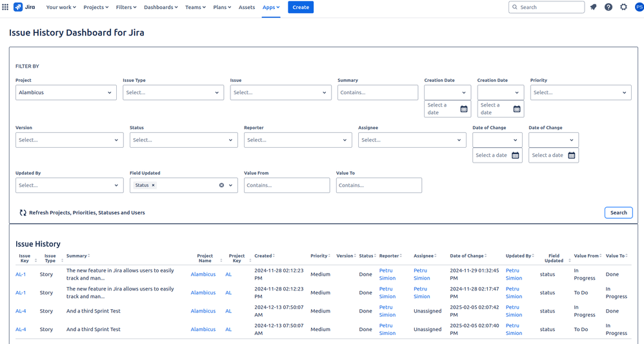Open the notifications icon
This screenshot has width=644, height=344.
pos(593,7)
